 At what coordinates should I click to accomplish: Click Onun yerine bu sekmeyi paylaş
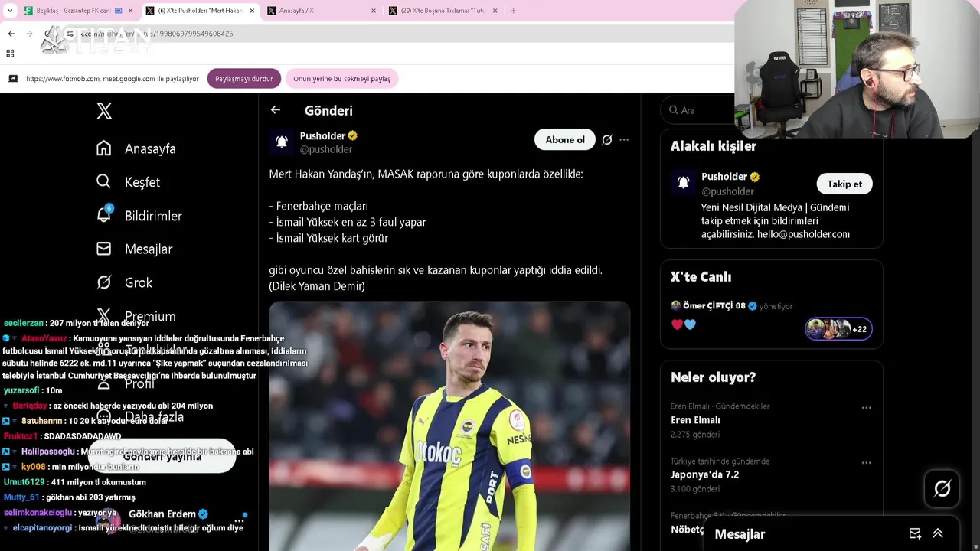pos(341,79)
